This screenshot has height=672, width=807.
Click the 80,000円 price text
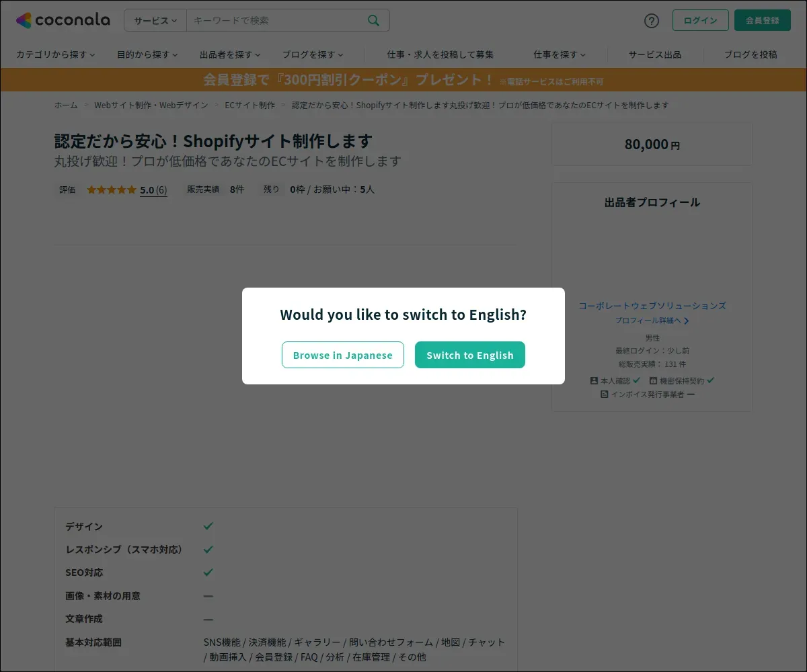tap(652, 144)
